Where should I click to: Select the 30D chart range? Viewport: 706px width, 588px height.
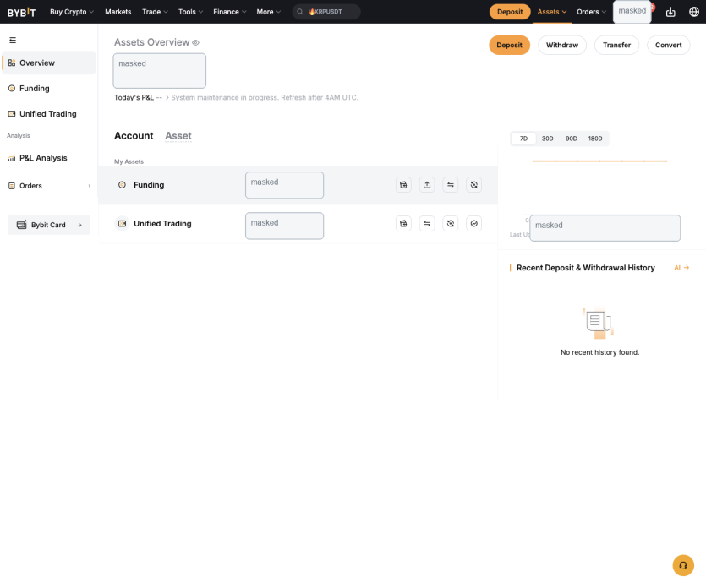[548, 139]
